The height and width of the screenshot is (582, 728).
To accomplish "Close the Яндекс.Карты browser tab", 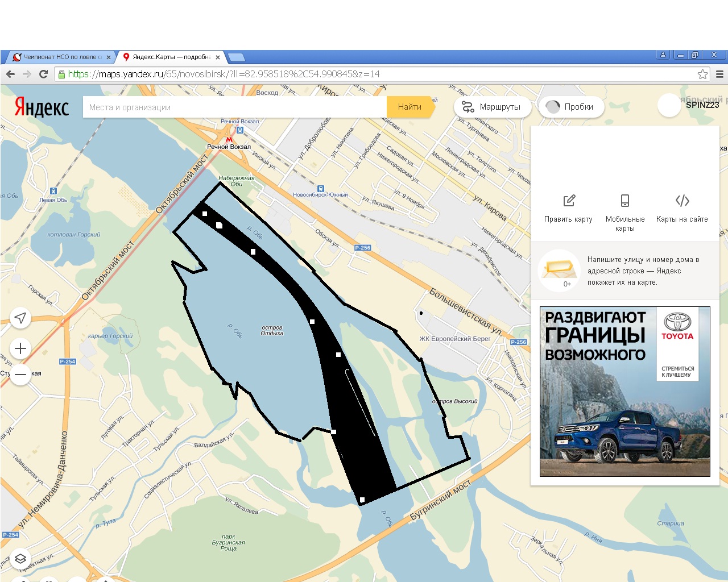I will point(218,57).
